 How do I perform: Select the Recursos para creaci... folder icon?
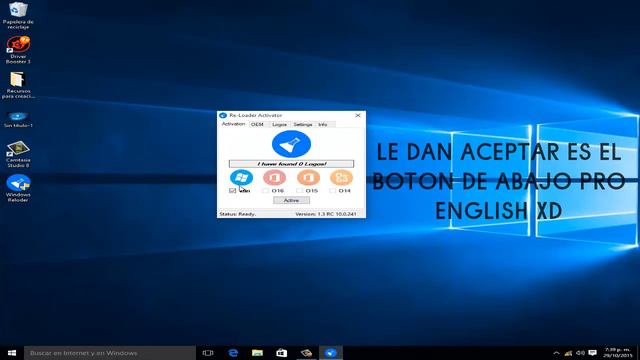point(18,85)
